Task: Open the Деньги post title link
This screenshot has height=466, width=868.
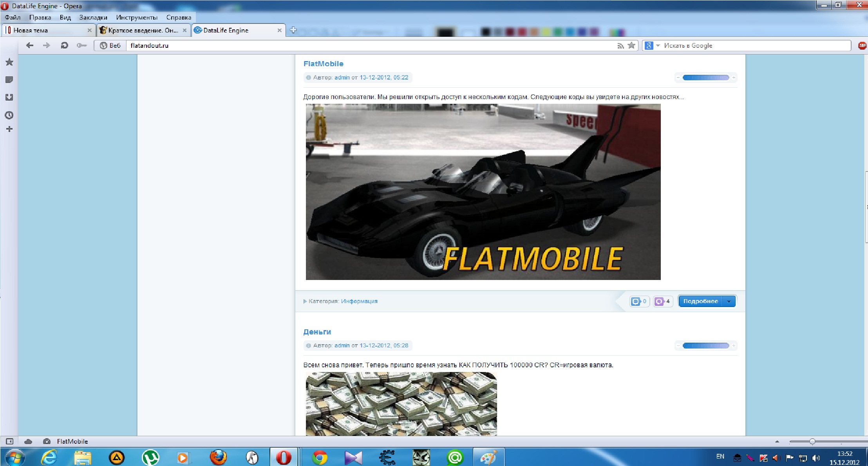Action: click(317, 332)
